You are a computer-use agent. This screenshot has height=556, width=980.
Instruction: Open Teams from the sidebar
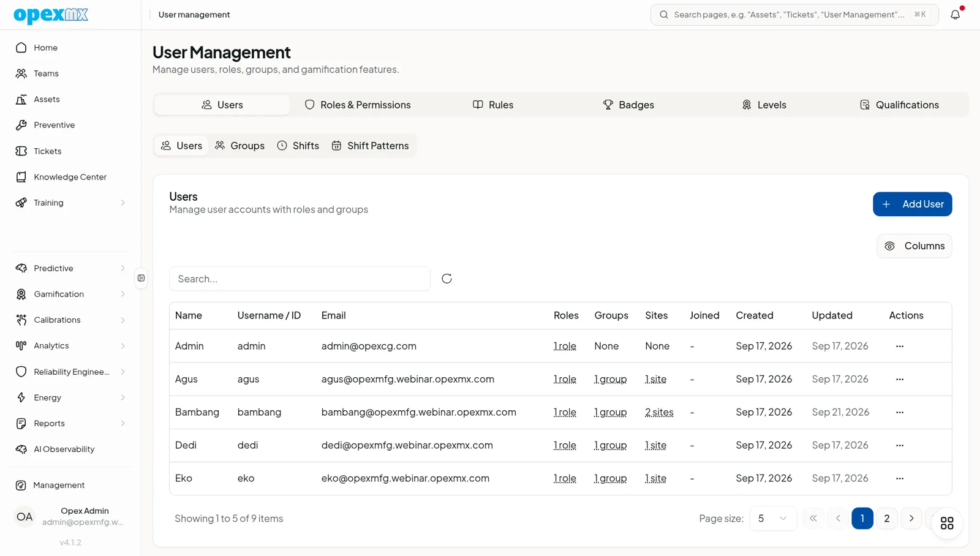(70, 73)
